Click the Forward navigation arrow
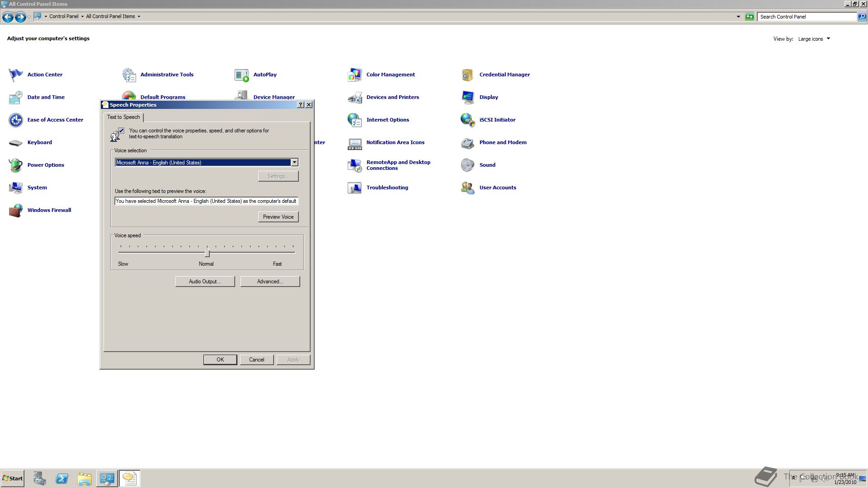 click(20, 17)
